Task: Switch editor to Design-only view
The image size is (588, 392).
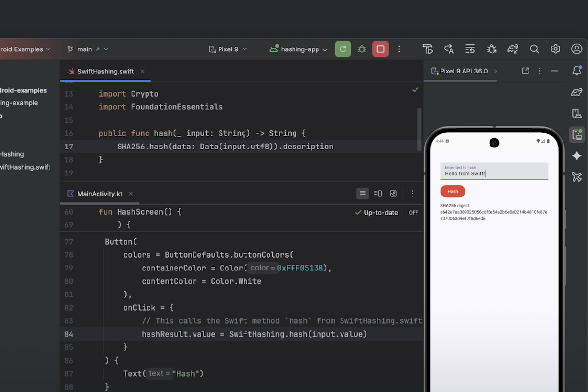Action: point(393,194)
